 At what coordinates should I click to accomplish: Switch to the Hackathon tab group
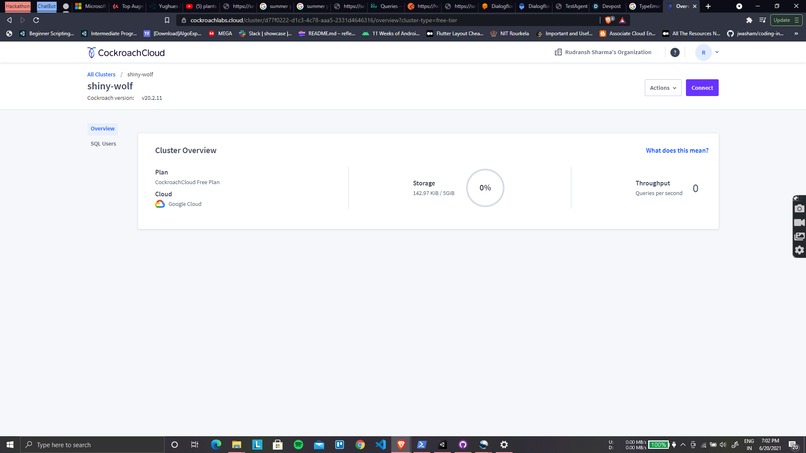17,6
